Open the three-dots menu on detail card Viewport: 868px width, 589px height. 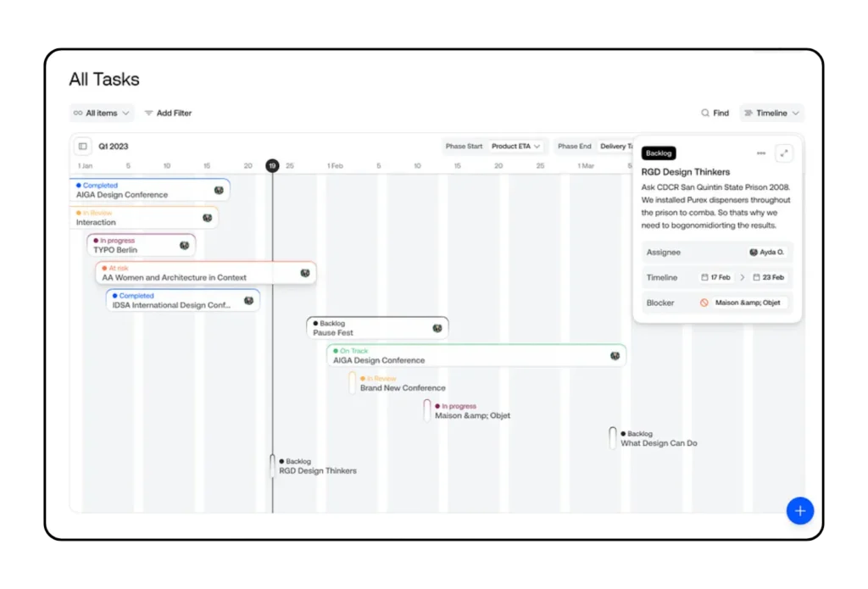(760, 153)
